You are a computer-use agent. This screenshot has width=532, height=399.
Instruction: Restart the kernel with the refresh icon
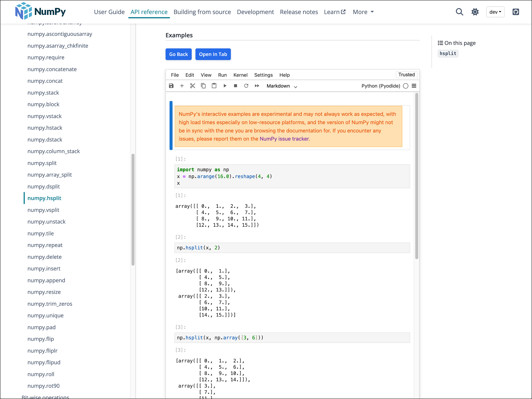coord(246,86)
